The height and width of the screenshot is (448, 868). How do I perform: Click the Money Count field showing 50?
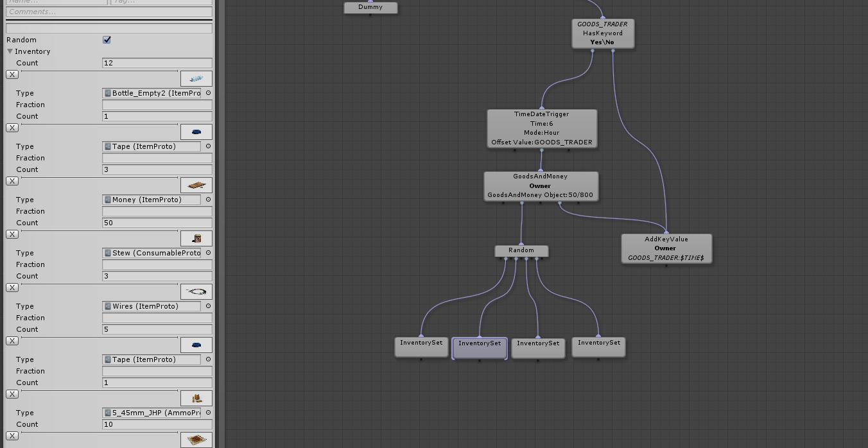pos(157,223)
